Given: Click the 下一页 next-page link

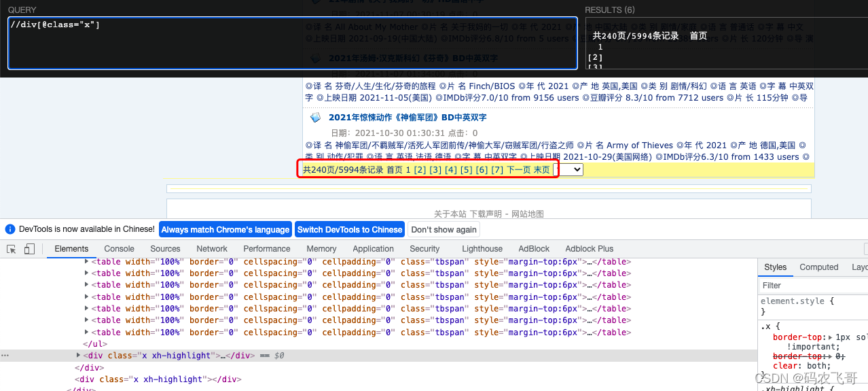Looking at the screenshot, I should click(x=519, y=170).
